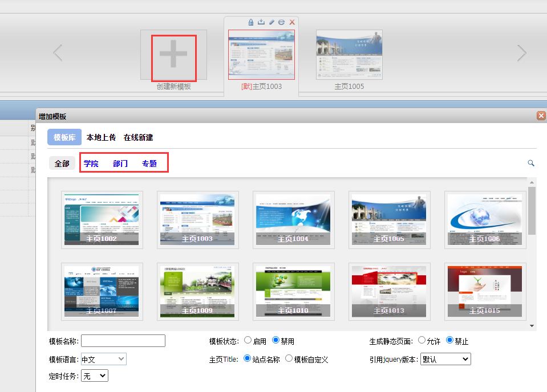Click the browser preview icon above 主页1003
Screen dimensions: 547x392
[282, 22]
